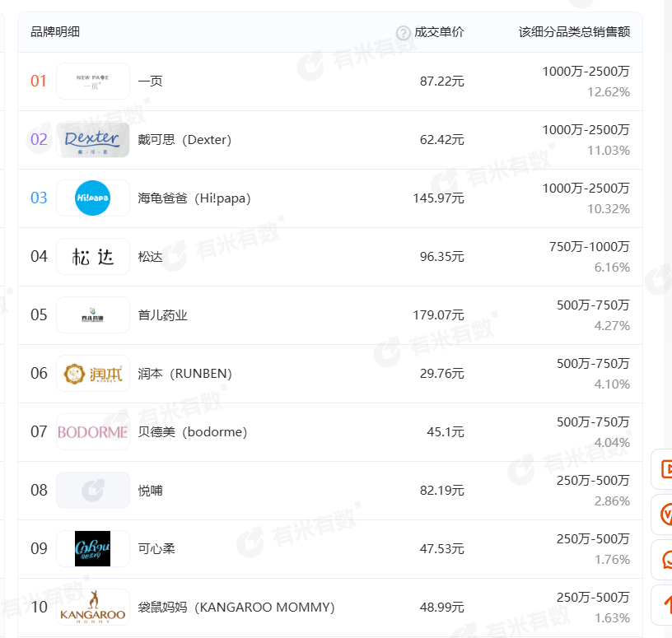The width and height of the screenshot is (672, 638).
Task: Click the help icon beside 成交单价
Action: coord(403,33)
